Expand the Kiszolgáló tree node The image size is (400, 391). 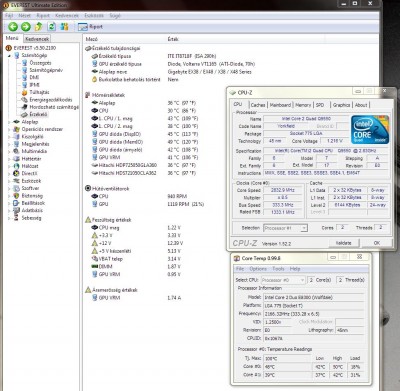click(9, 137)
